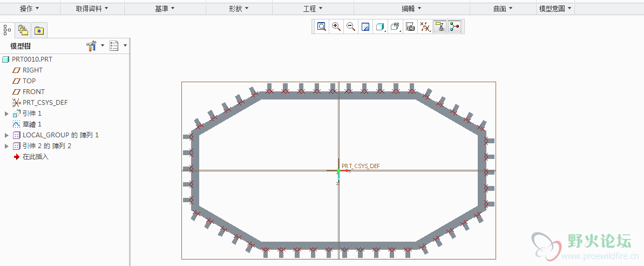Click the pattern icon of LOCAL_GROUP 的 陣列 1

click(16, 135)
